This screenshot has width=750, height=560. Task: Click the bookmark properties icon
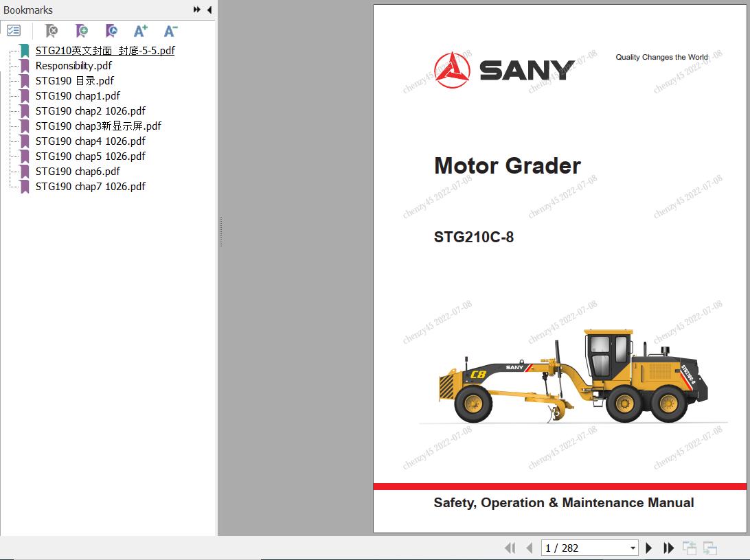coord(111,31)
